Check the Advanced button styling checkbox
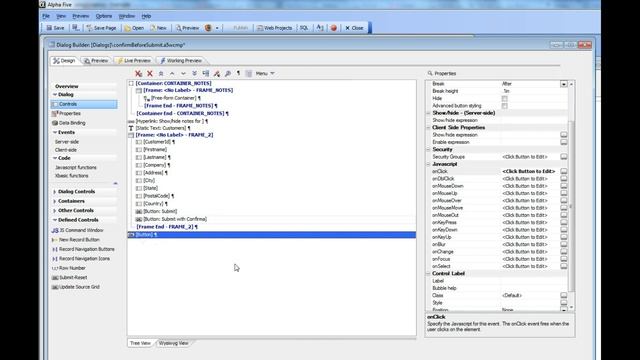 tap(505, 106)
